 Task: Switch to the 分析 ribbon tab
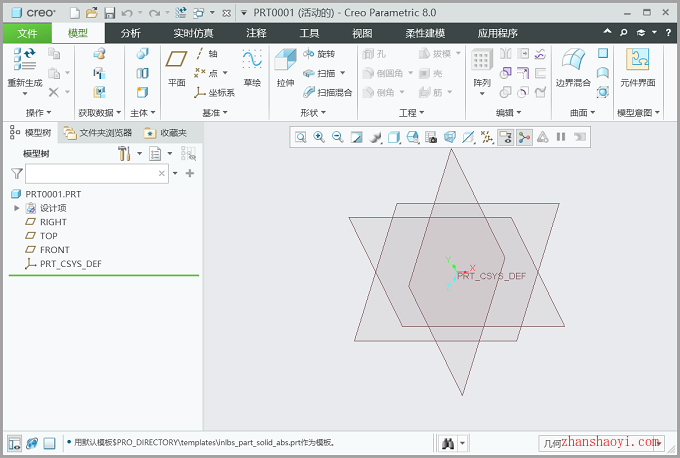pos(131,33)
